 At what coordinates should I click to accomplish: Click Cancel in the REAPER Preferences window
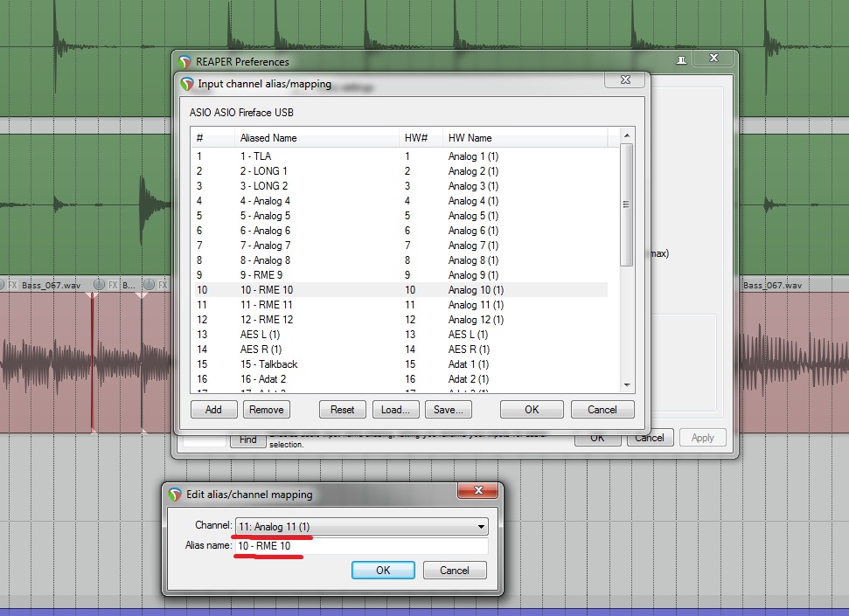(x=650, y=438)
